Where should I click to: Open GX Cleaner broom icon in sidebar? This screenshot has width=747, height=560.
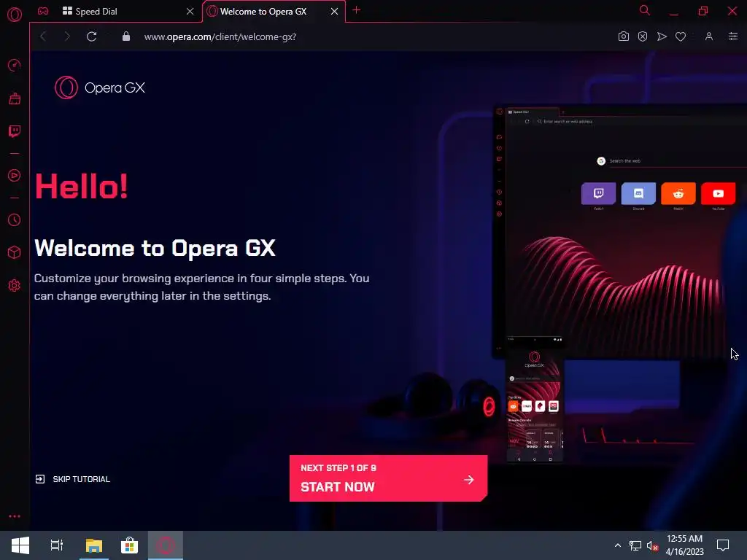coord(15,98)
